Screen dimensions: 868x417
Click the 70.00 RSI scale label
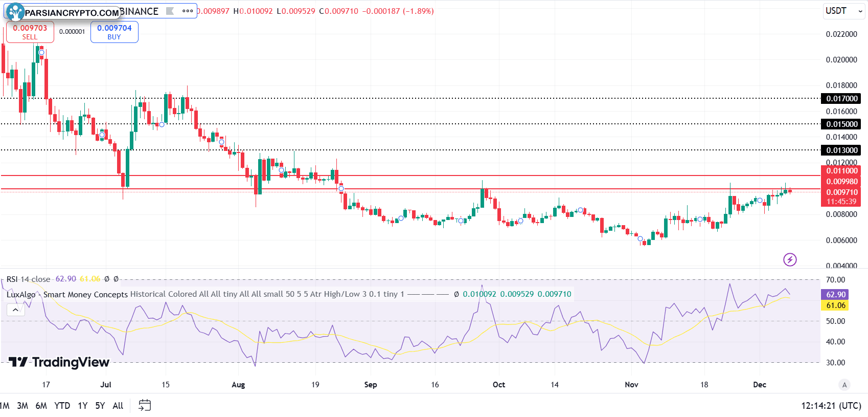tap(835, 280)
